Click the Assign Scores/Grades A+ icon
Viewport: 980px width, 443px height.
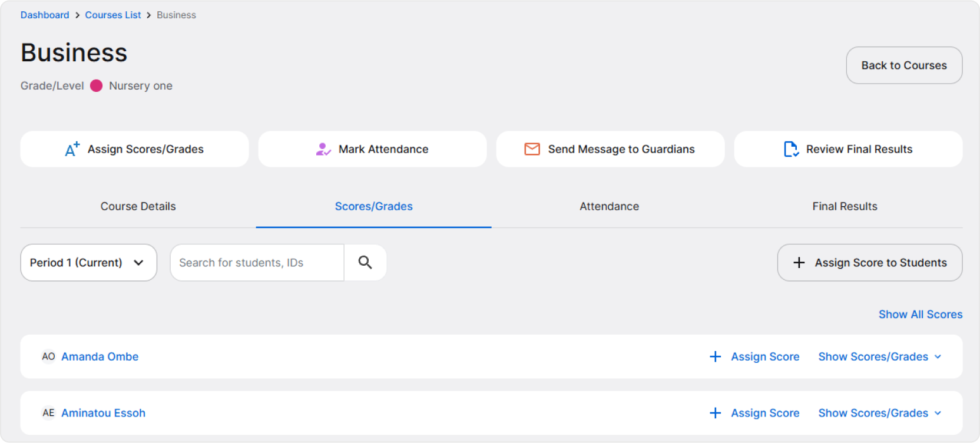[x=72, y=149]
